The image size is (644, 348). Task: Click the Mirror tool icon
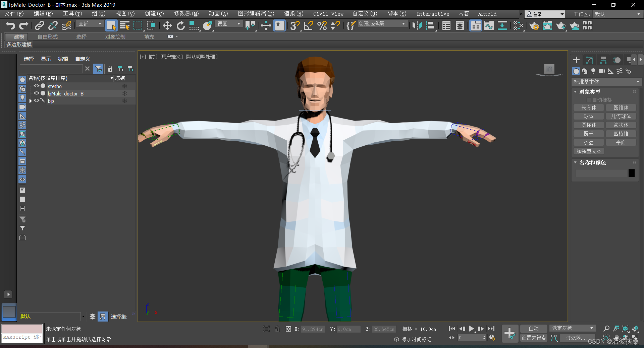click(417, 25)
